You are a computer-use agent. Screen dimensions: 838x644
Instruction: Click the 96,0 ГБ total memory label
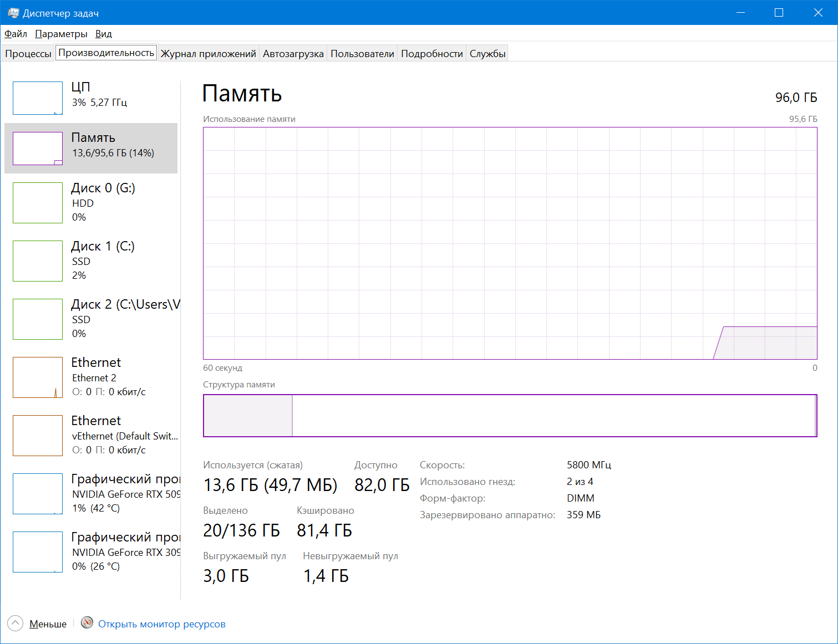tap(796, 98)
